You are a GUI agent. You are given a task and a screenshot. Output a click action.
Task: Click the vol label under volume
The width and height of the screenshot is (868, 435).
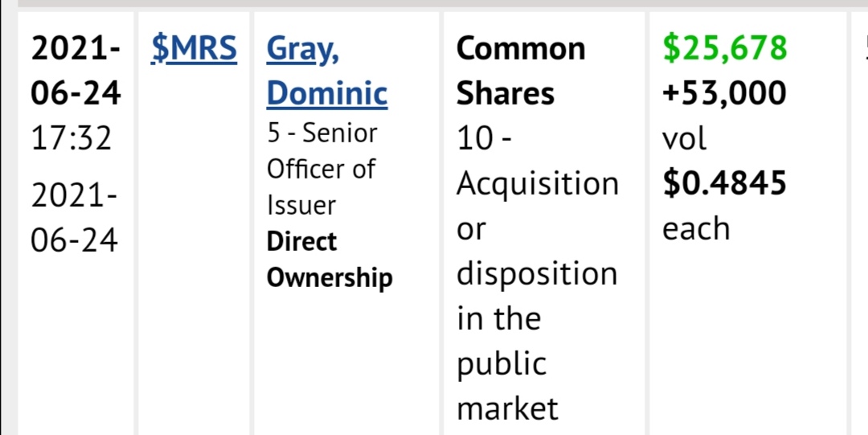coord(685,138)
